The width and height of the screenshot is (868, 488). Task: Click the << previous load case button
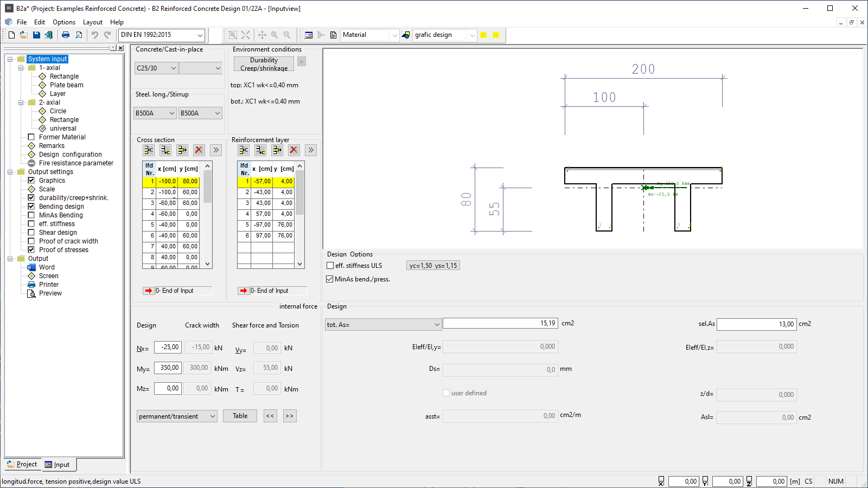point(270,416)
